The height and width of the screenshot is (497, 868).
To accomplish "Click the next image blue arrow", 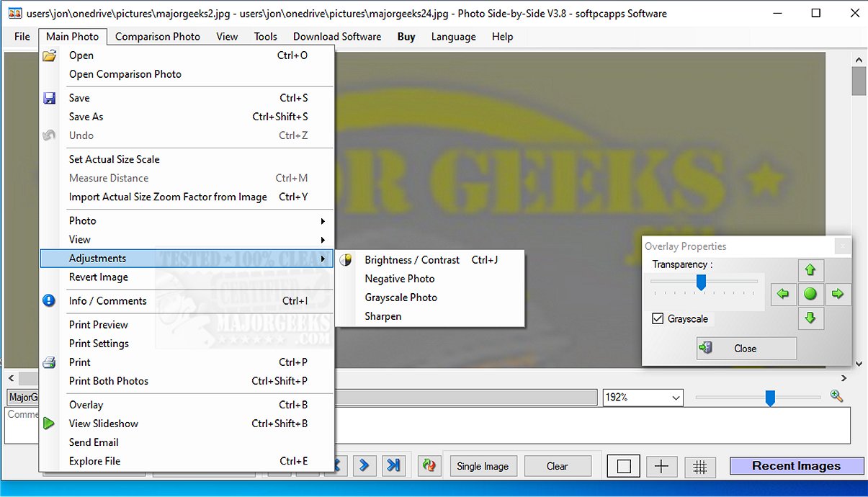I will pos(364,465).
